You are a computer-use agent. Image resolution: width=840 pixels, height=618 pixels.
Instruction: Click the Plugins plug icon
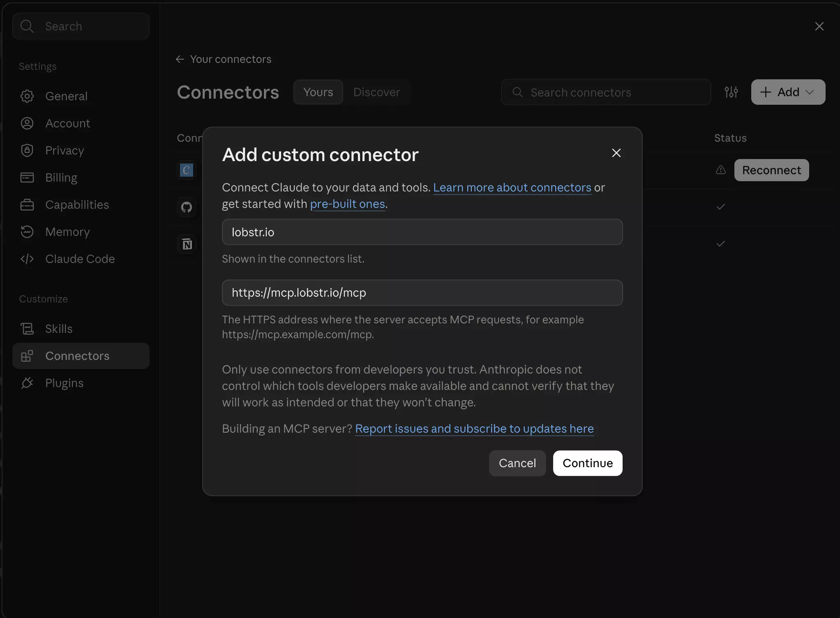tap(27, 383)
